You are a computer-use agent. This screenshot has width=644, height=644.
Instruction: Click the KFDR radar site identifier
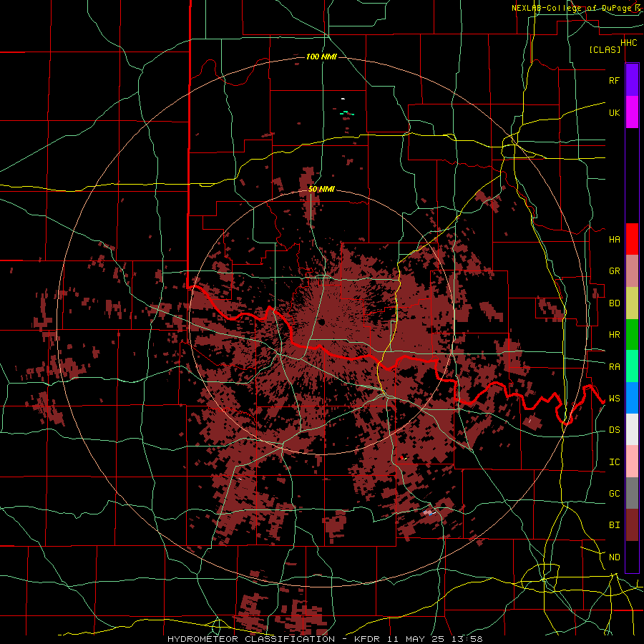[x=368, y=639]
